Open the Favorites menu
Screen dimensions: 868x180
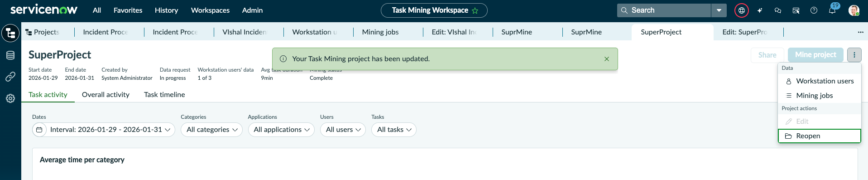click(x=128, y=10)
